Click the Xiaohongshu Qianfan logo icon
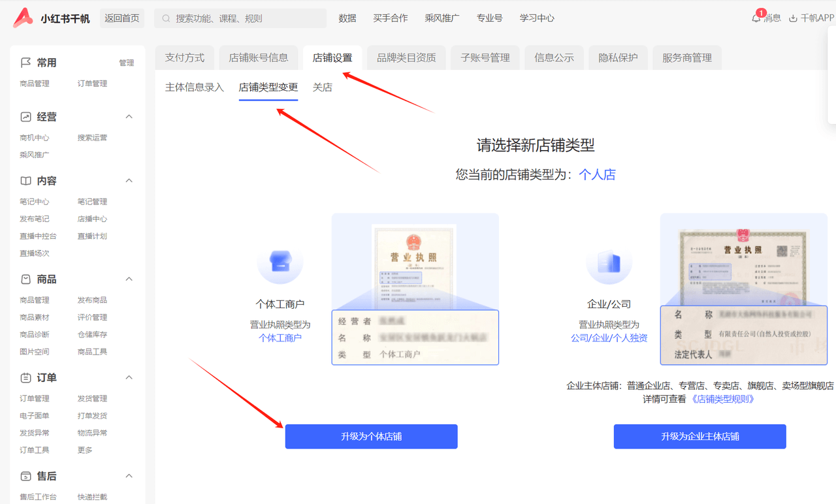 [22, 18]
